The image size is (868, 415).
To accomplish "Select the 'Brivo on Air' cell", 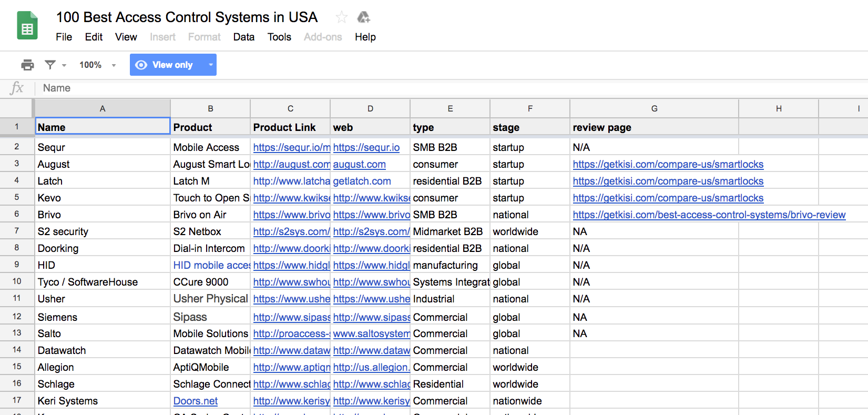I will [x=210, y=215].
